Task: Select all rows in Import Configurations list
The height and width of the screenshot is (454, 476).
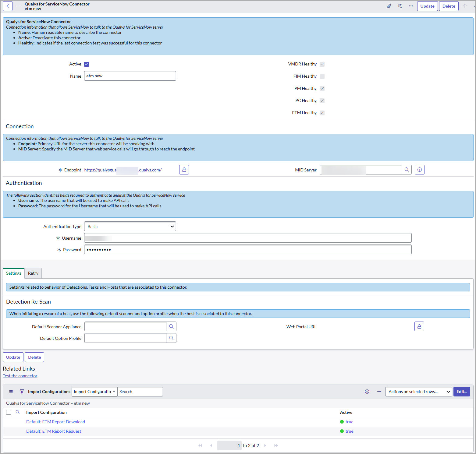Action: click(x=9, y=412)
